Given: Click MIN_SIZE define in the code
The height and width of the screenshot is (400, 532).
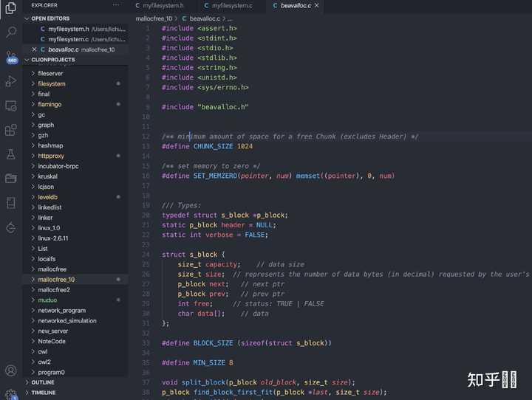Looking at the screenshot, I should tap(209, 362).
